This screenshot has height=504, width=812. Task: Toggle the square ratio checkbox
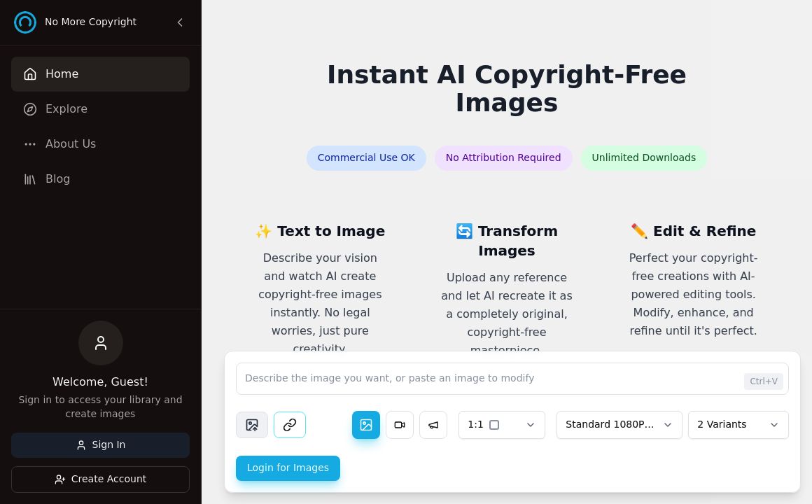tap(494, 424)
